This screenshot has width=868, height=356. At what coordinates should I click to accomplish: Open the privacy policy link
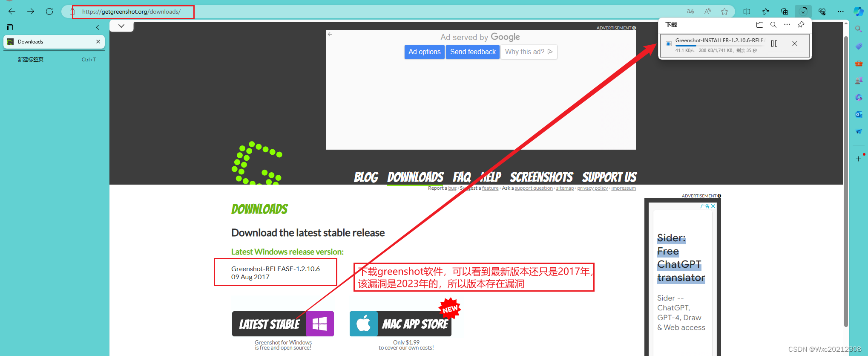point(592,188)
